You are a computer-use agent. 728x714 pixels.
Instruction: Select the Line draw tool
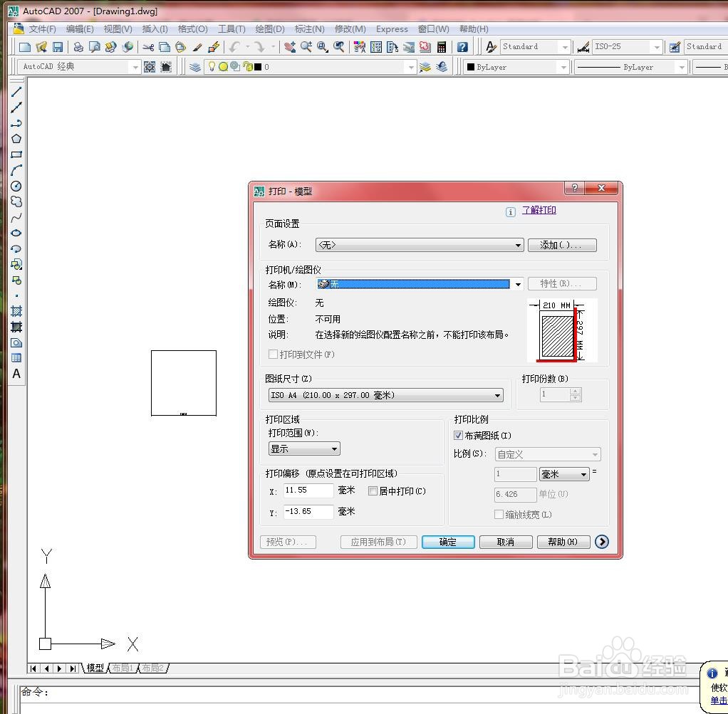pyautogui.click(x=16, y=92)
